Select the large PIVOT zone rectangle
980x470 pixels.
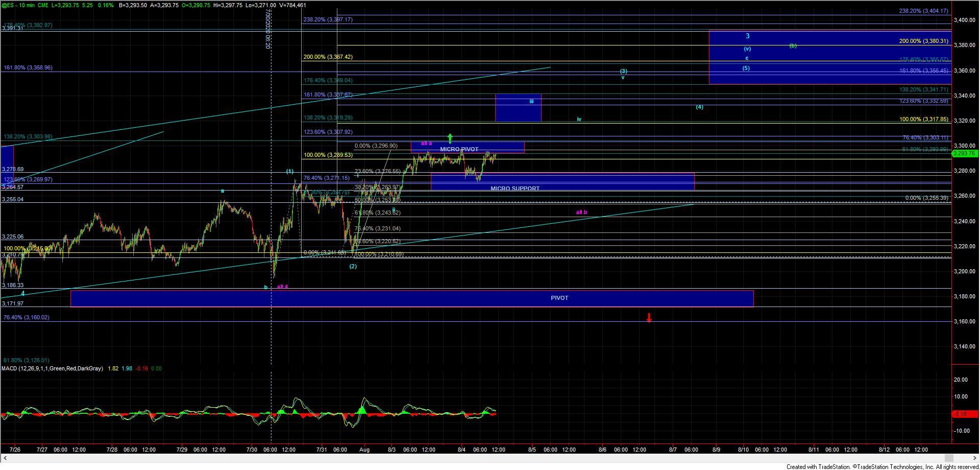[x=411, y=298]
